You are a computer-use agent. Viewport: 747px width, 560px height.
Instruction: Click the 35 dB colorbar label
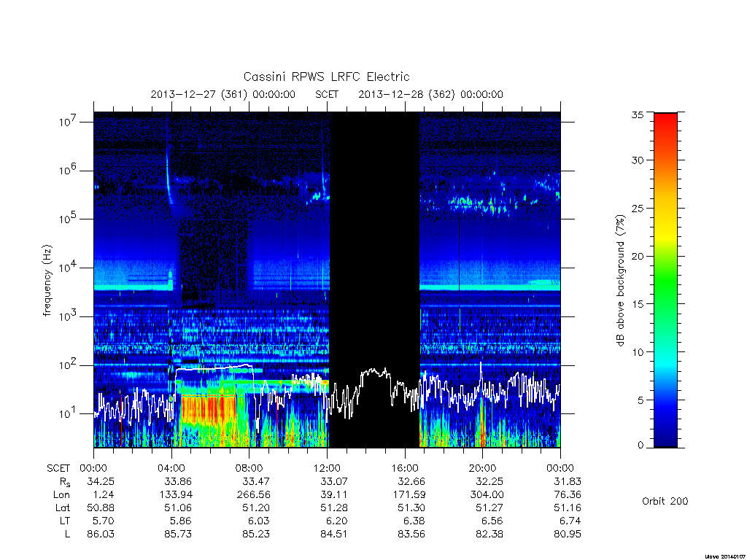(638, 114)
